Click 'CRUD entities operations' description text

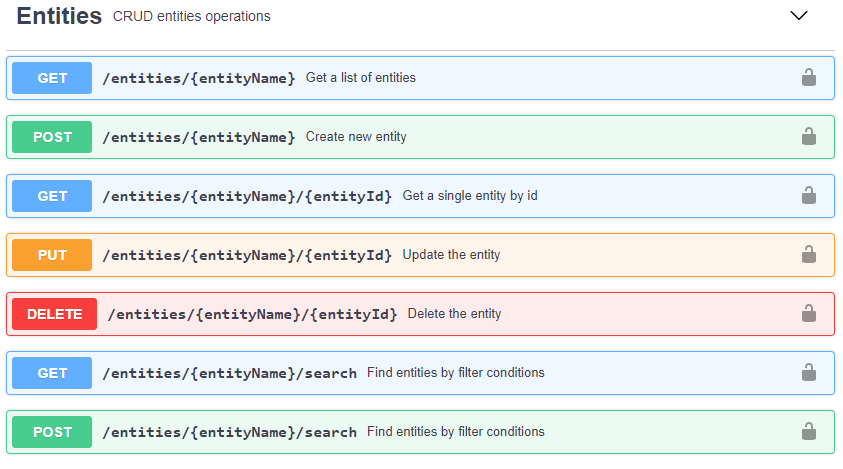(192, 17)
